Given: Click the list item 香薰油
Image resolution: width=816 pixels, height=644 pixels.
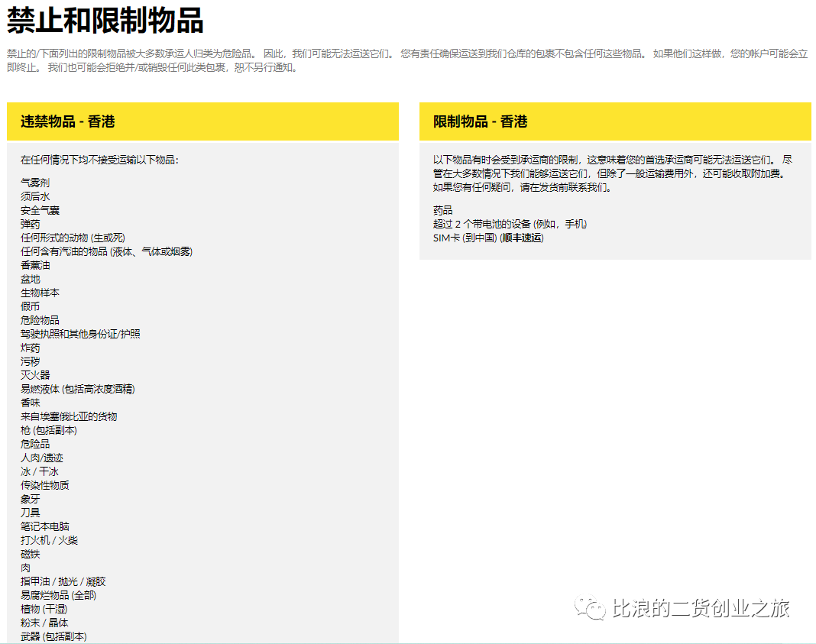Looking at the screenshot, I should (x=35, y=265).
